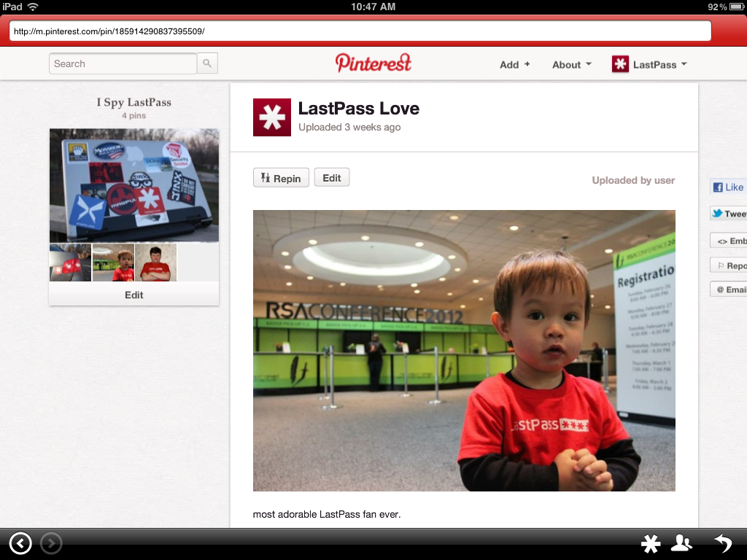Click the Embed side button
Image resolution: width=747 pixels, height=560 pixels.
click(728, 241)
